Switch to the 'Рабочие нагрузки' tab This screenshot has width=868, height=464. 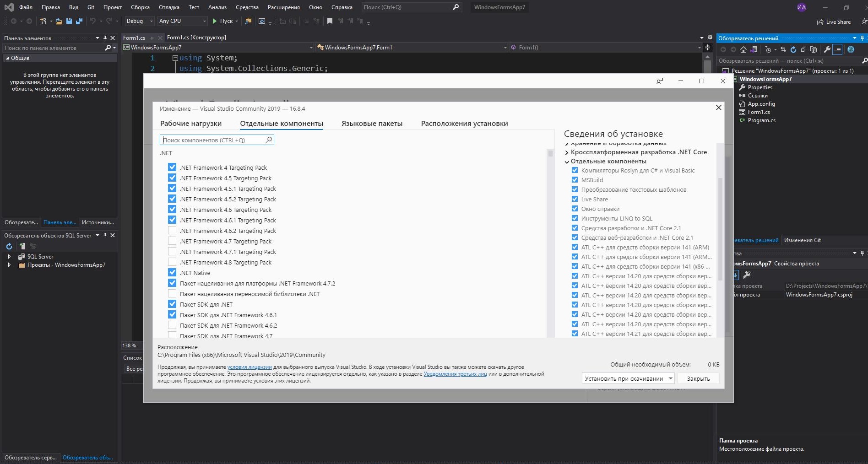[191, 124]
